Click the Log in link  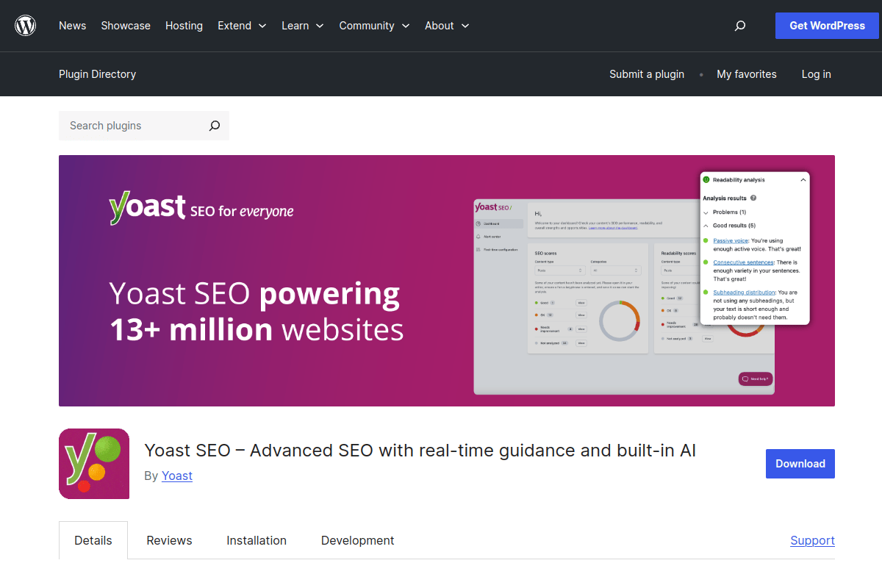tap(816, 74)
